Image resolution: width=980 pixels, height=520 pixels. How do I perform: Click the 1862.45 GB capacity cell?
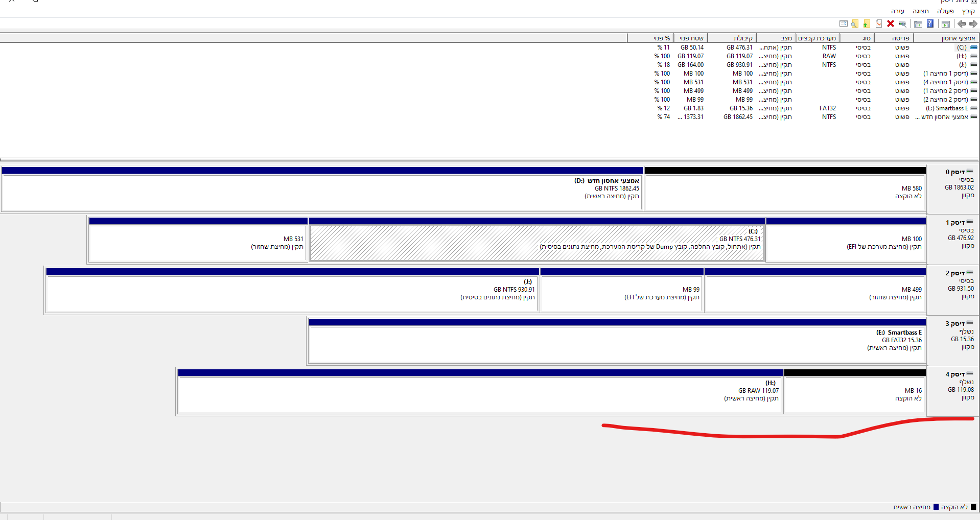738,117
